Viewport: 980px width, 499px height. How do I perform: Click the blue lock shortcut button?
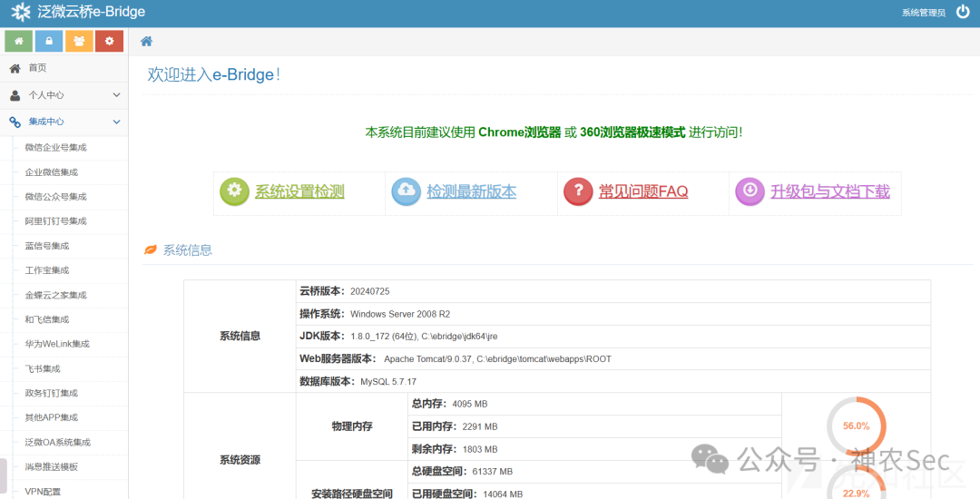pos(49,41)
